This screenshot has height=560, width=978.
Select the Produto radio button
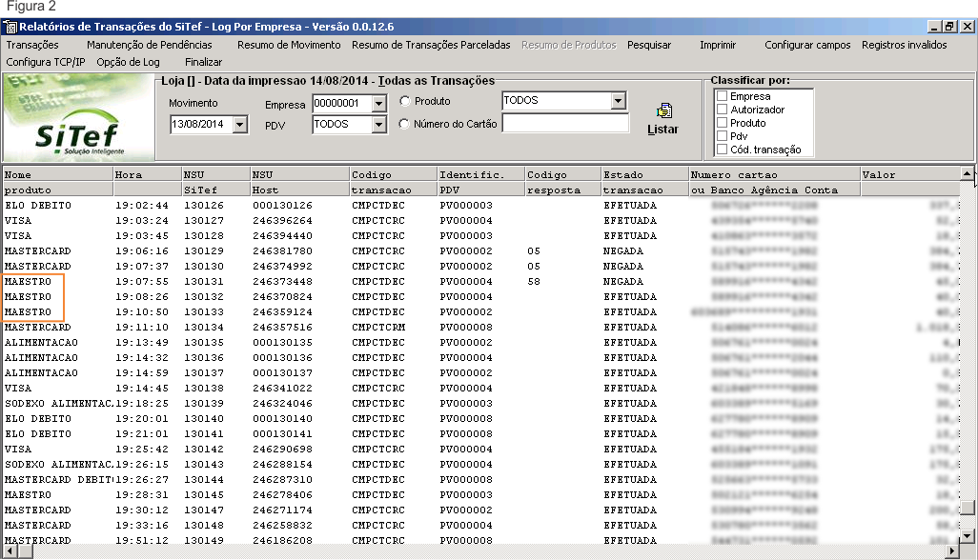pos(405,101)
